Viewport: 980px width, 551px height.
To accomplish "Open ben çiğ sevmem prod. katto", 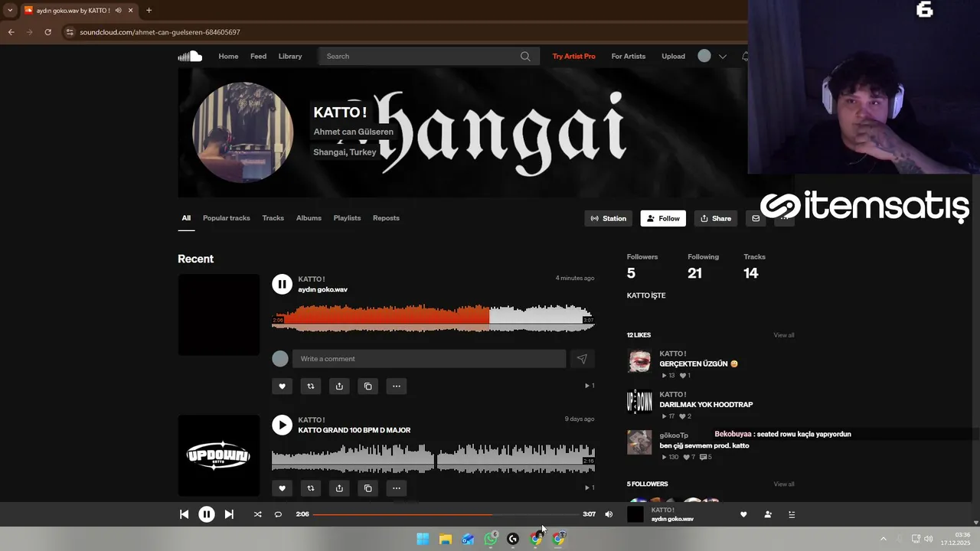I will pyautogui.click(x=704, y=445).
